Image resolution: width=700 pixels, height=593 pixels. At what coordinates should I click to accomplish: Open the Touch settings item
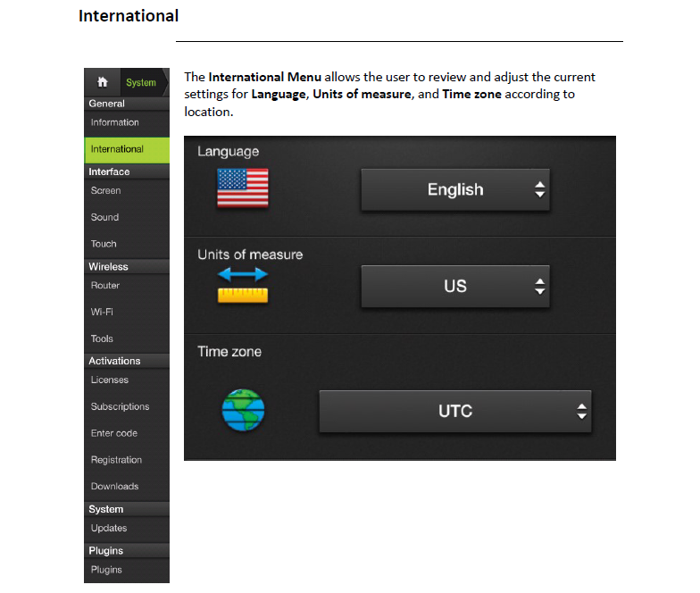pos(127,245)
